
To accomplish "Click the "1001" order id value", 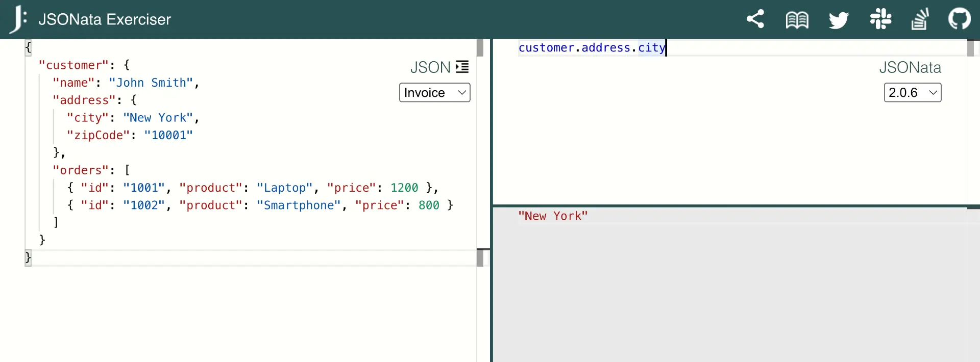I will [144, 188].
